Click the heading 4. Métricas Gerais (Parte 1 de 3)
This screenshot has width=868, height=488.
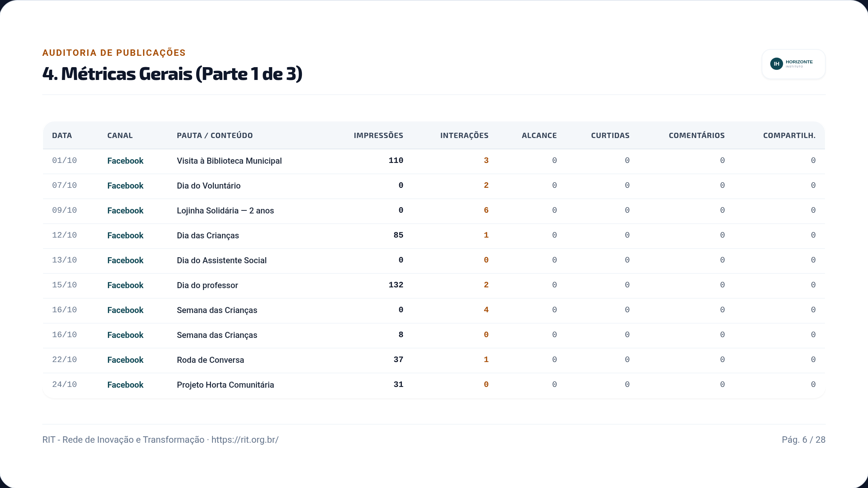[172, 74]
